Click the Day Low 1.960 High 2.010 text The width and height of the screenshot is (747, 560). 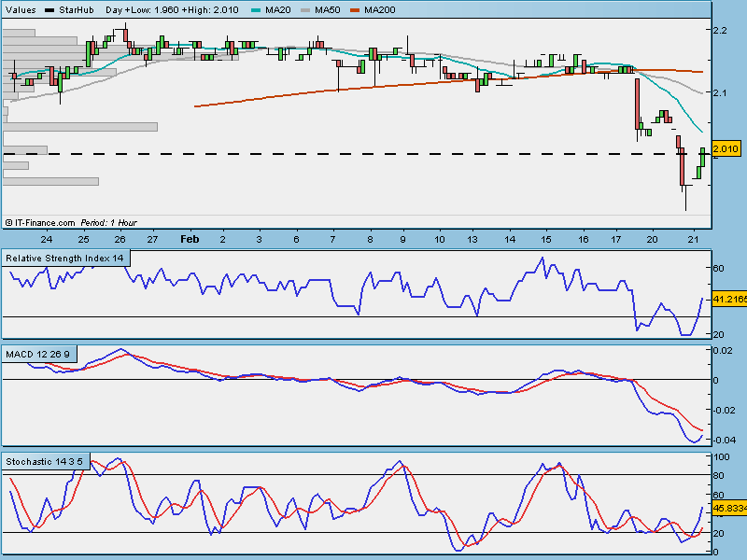point(172,10)
